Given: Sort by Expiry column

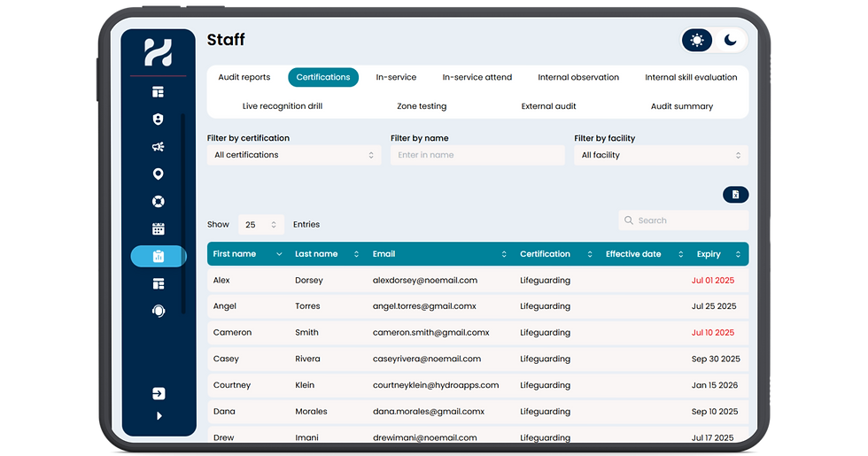Looking at the screenshot, I should (x=718, y=254).
